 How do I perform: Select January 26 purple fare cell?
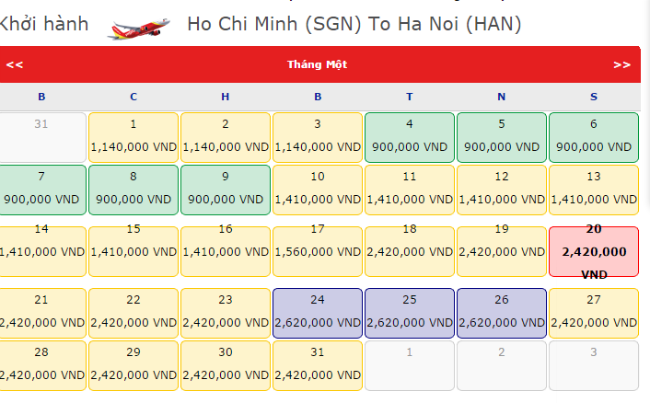click(x=502, y=313)
